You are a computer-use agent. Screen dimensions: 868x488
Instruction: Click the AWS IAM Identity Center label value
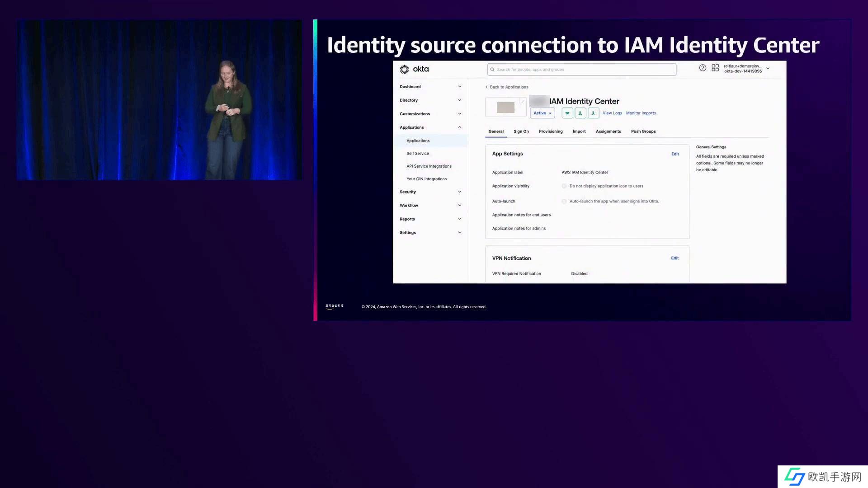(x=585, y=173)
